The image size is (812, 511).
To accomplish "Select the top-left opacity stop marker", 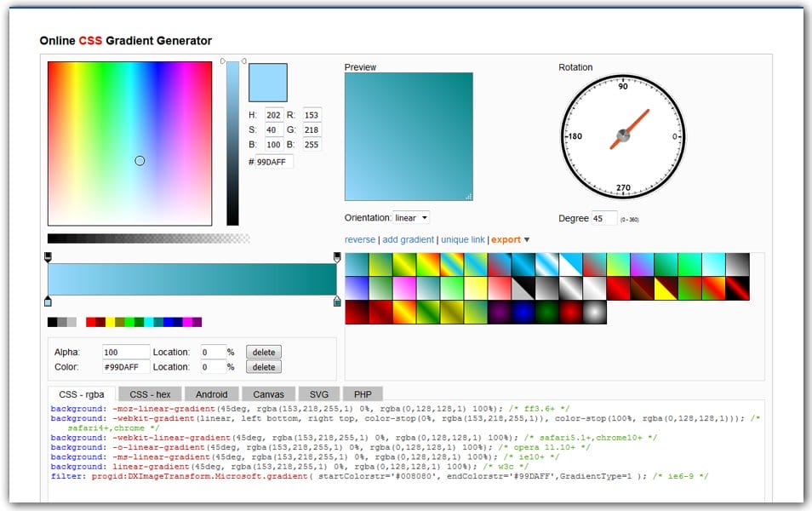I will click(48, 257).
